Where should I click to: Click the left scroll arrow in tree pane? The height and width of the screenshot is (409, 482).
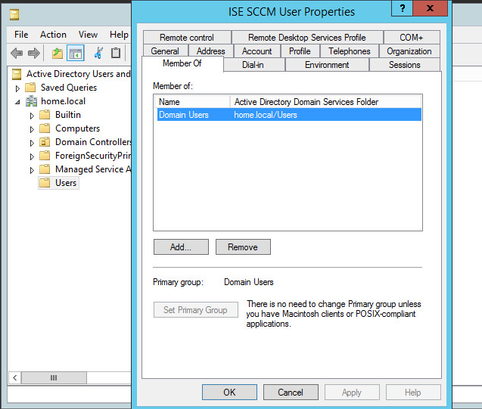click(15, 378)
